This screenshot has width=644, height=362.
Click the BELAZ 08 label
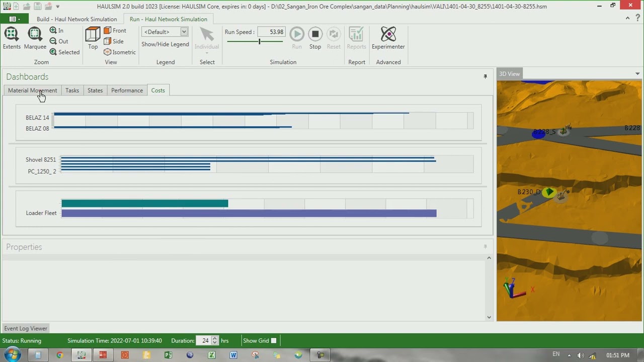pos(38,129)
